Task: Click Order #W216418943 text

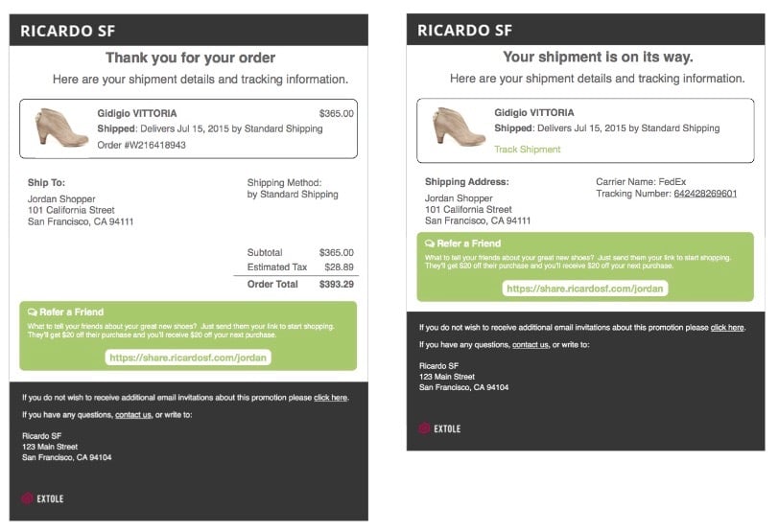Action: click(142, 146)
